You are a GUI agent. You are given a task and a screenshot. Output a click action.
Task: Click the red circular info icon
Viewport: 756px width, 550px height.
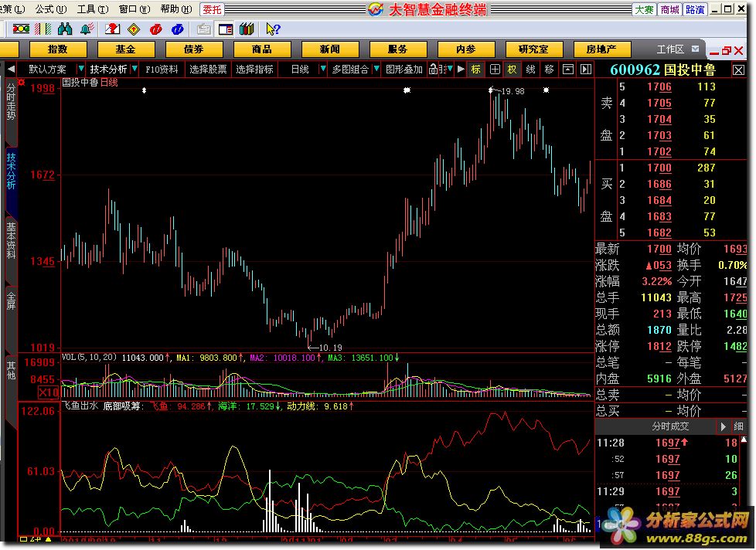point(155,29)
